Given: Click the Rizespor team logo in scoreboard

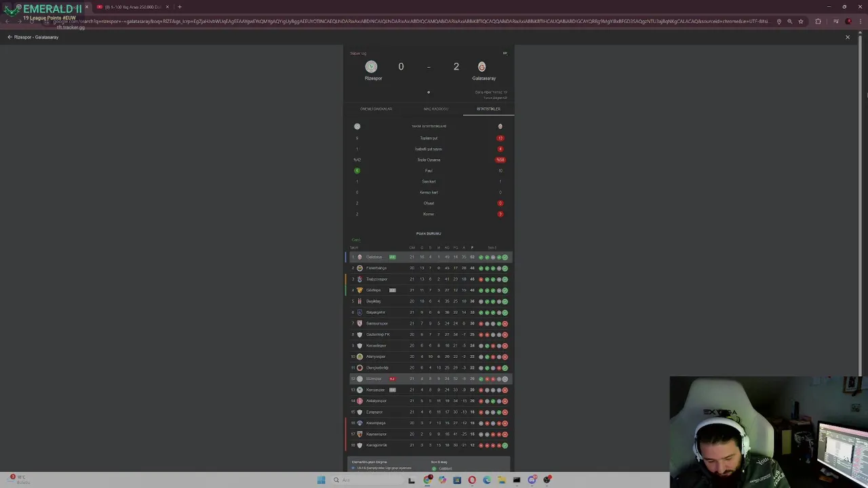Looking at the screenshot, I should pyautogui.click(x=371, y=66).
